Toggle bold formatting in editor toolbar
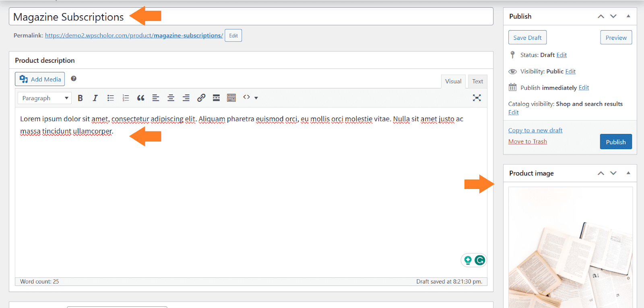This screenshot has width=644, height=308. 80,98
